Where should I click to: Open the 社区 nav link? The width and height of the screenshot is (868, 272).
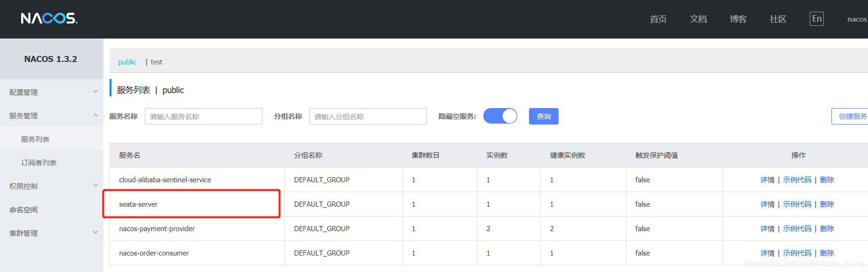point(778,19)
